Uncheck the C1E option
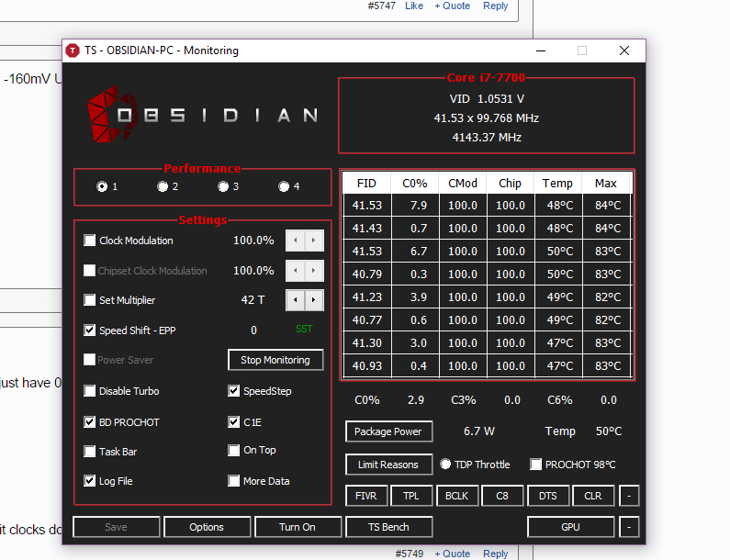The width and height of the screenshot is (730, 560). point(234,421)
